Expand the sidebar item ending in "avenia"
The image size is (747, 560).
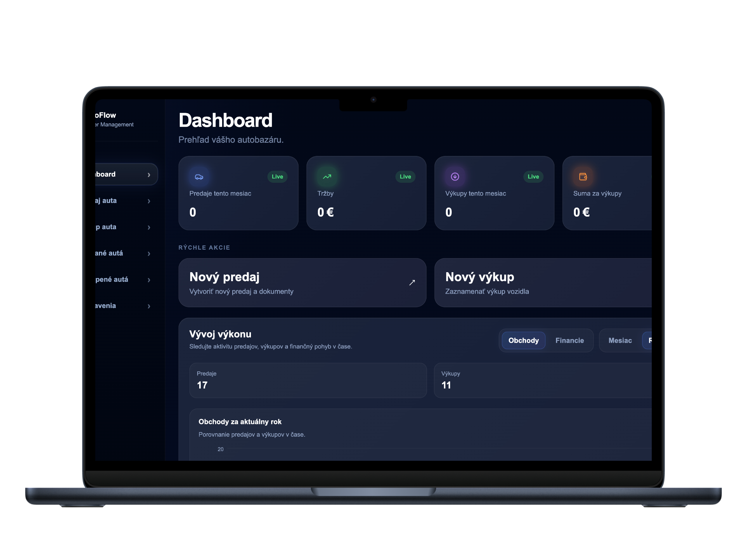149,306
